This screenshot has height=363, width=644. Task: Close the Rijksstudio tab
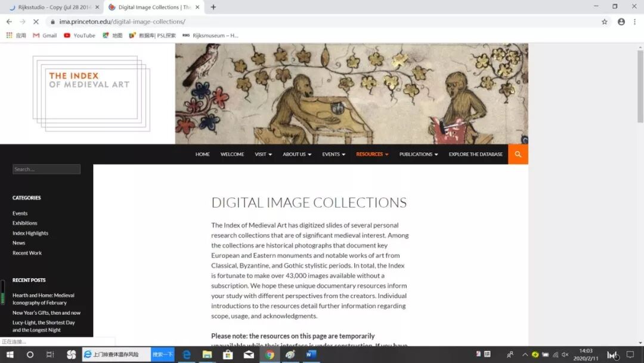click(97, 7)
